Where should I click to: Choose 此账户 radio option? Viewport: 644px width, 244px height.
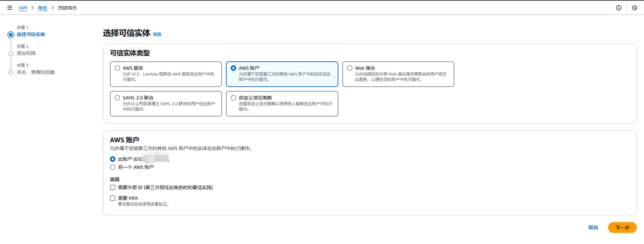(113, 159)
